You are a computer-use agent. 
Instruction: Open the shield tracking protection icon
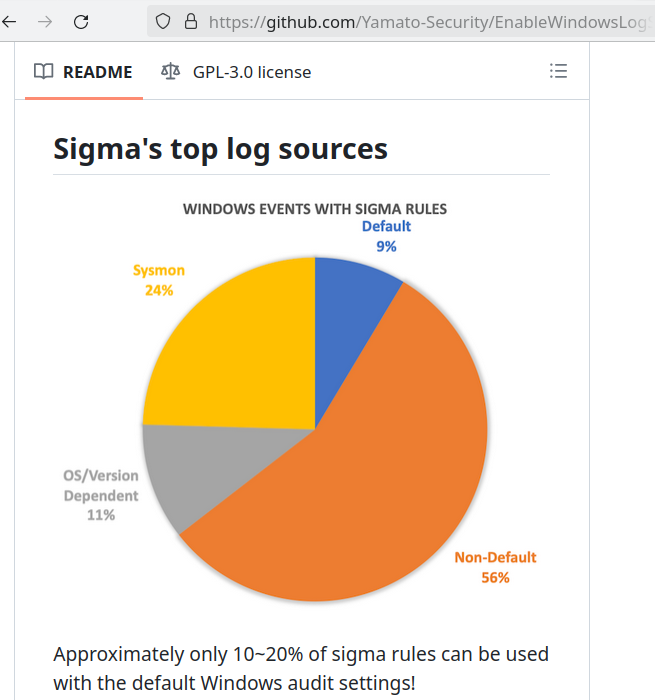click(x=163, y=21)
